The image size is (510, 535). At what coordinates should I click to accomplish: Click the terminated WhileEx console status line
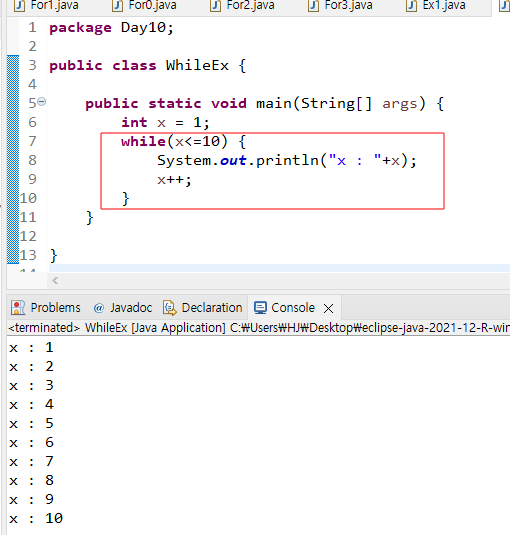coord(259,328)
